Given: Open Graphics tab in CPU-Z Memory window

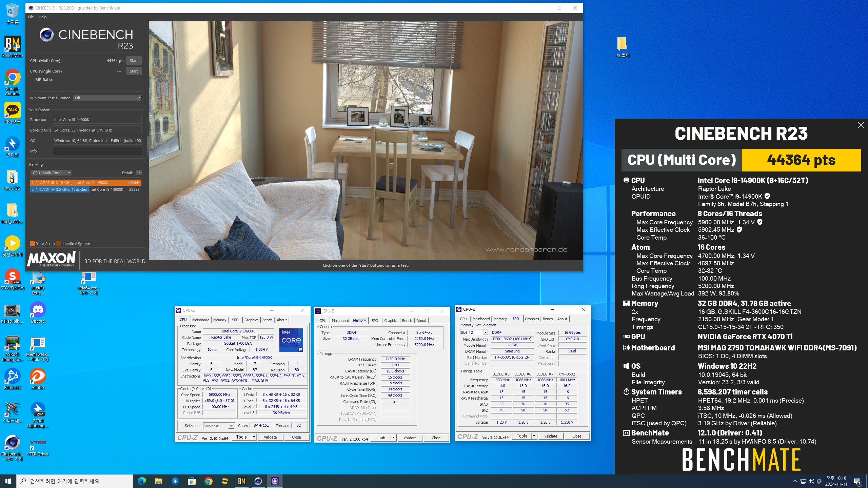Looking at the screenshot, I should (x=391, y=321).
